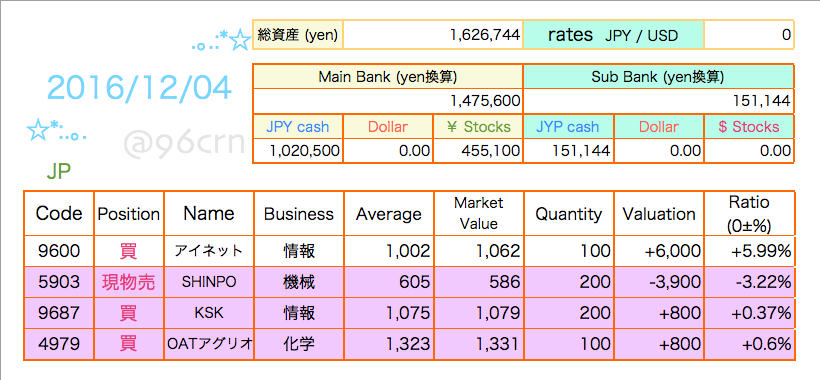This screenshot has height=380, width=820.
Task: Click the 2016/12/04 date text
Action: pos(139,88)
